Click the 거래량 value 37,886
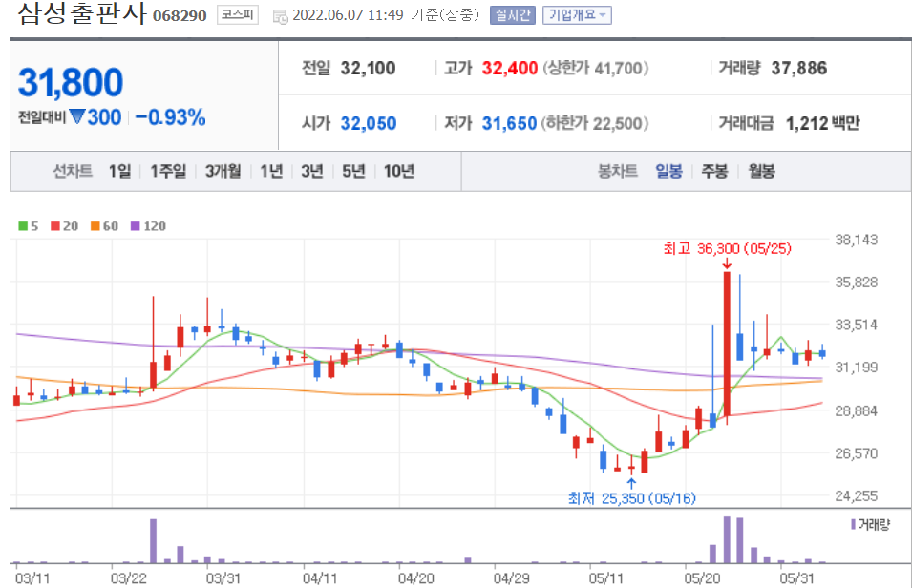The image size is (912, 588). point(799,68)
